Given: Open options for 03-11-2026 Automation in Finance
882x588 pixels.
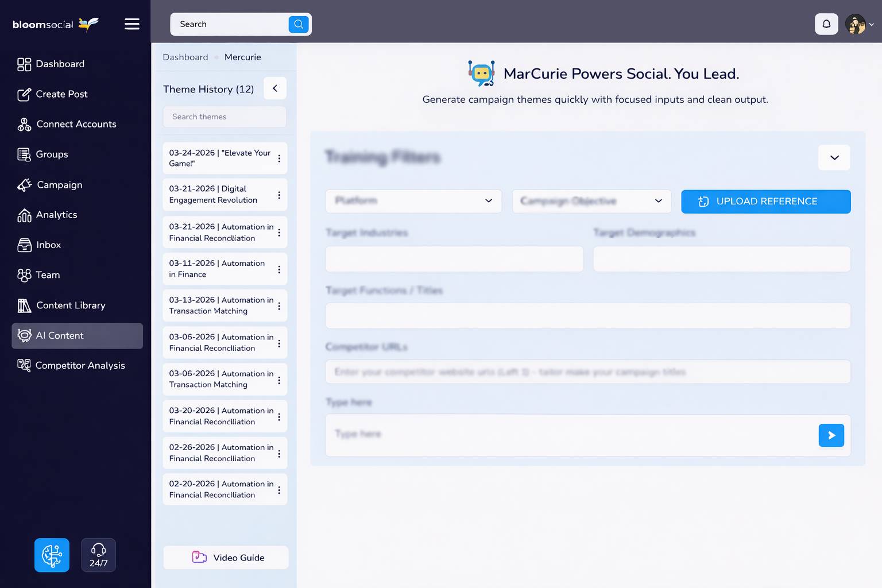Looking at the screenshot, I should (279, 269).
